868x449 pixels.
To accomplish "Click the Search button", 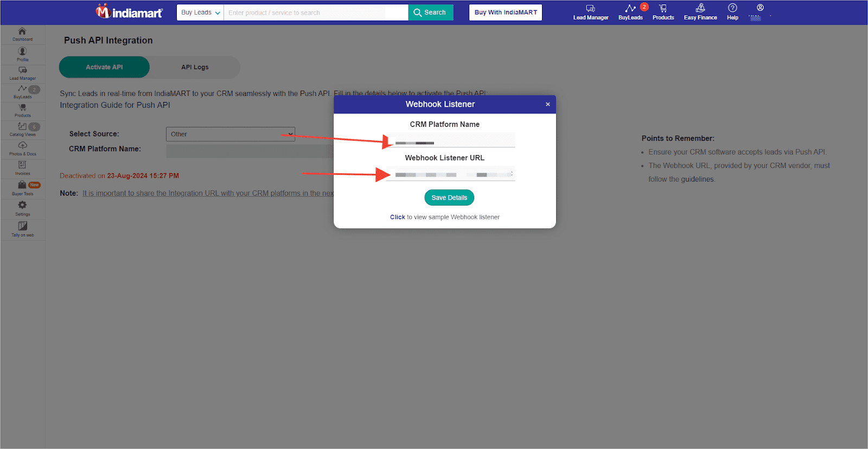I will coord(431,12).
